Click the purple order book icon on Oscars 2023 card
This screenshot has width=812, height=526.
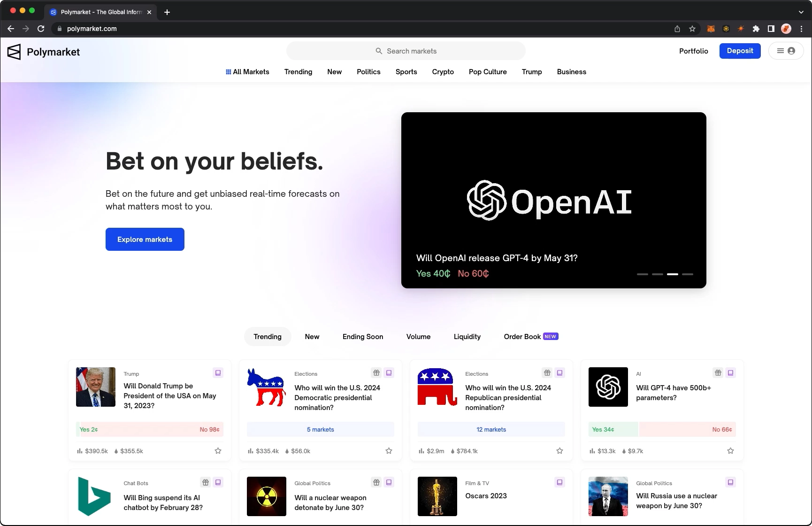559,482
